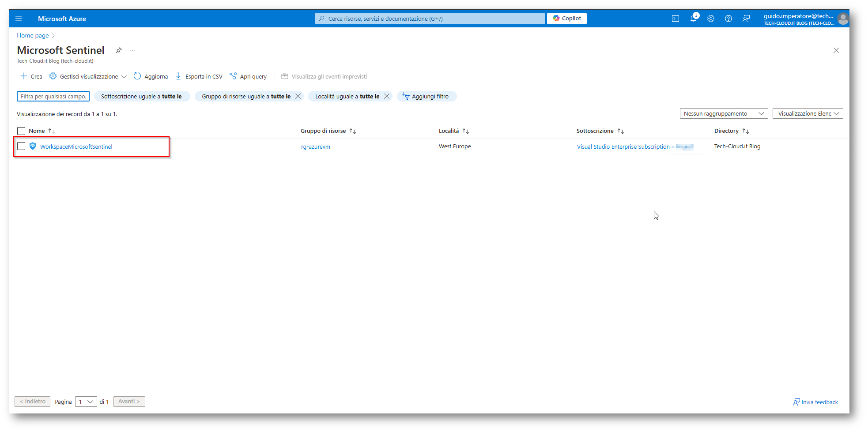The height and width of the screenshot is (432, 868).
Task: Open the rg-azurevm resource group link
Action: (316, 147)
